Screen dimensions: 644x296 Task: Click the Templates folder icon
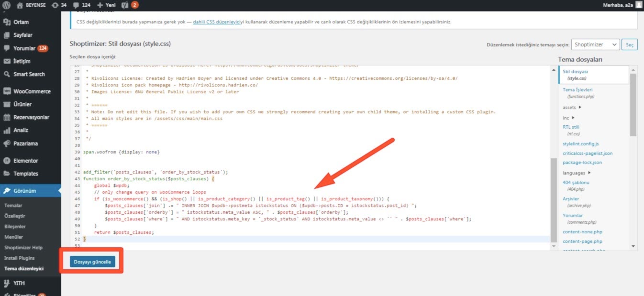[x=7, y=174]
